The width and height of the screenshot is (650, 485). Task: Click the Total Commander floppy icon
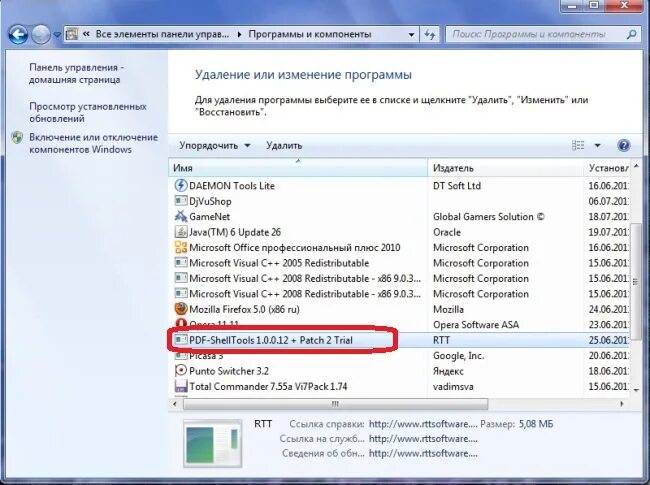coord(181,386)
